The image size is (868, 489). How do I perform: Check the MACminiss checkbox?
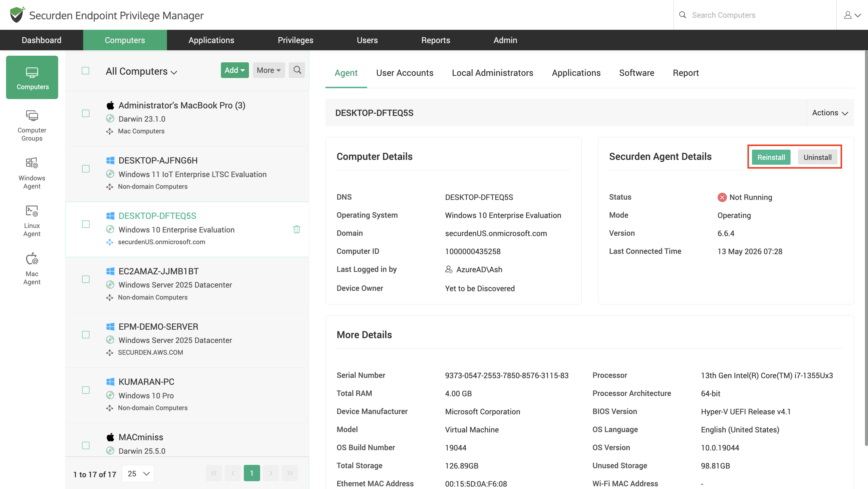point(86,445)
